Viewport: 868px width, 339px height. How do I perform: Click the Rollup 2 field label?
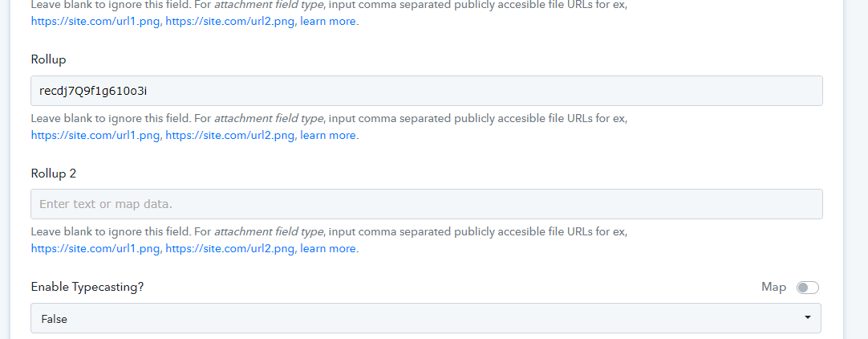(53, 174)
